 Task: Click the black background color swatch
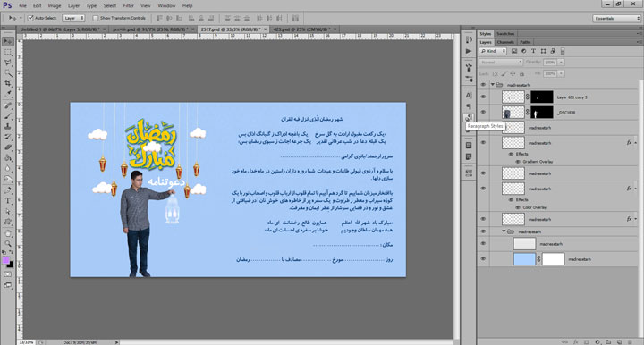click(x=10, y=265)
